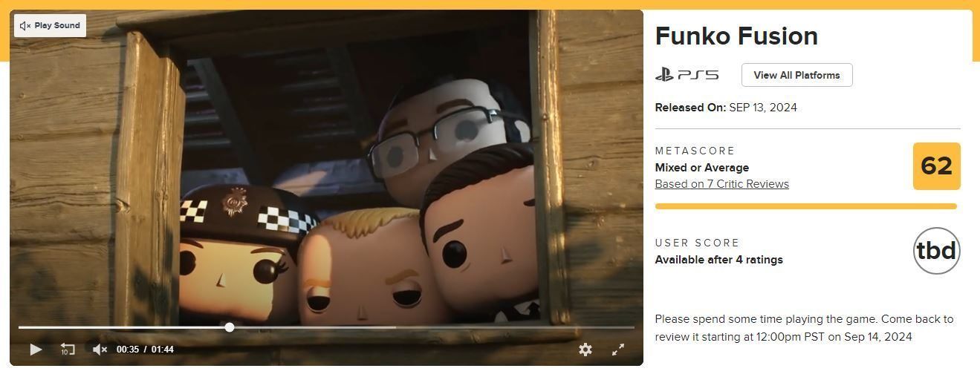Click the Funko Fusion title
Screen dimensions: 980x377
(x=736, y=36)
